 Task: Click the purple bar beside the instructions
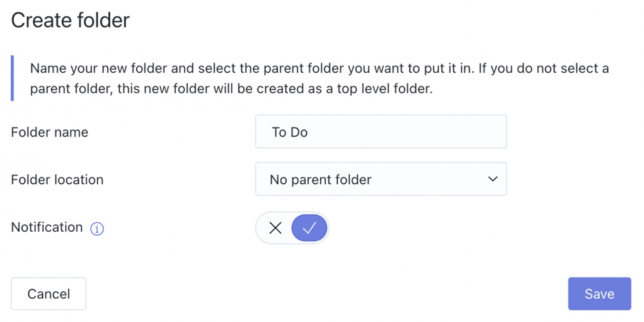tap(12, 78)
